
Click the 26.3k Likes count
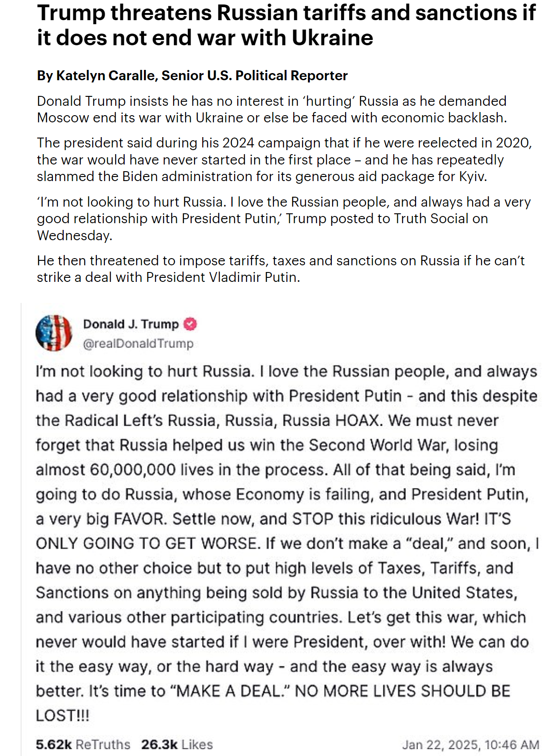(x=177, y=744)
